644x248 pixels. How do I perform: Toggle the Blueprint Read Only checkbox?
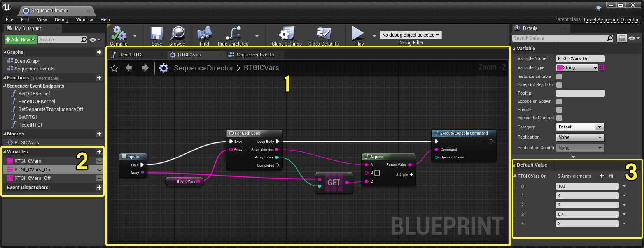pos(559,85)
